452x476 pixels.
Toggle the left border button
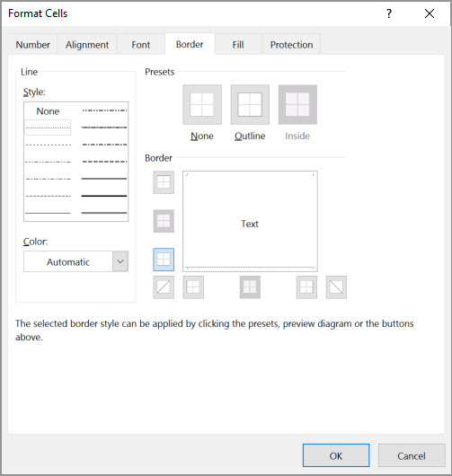click(193, 287)
